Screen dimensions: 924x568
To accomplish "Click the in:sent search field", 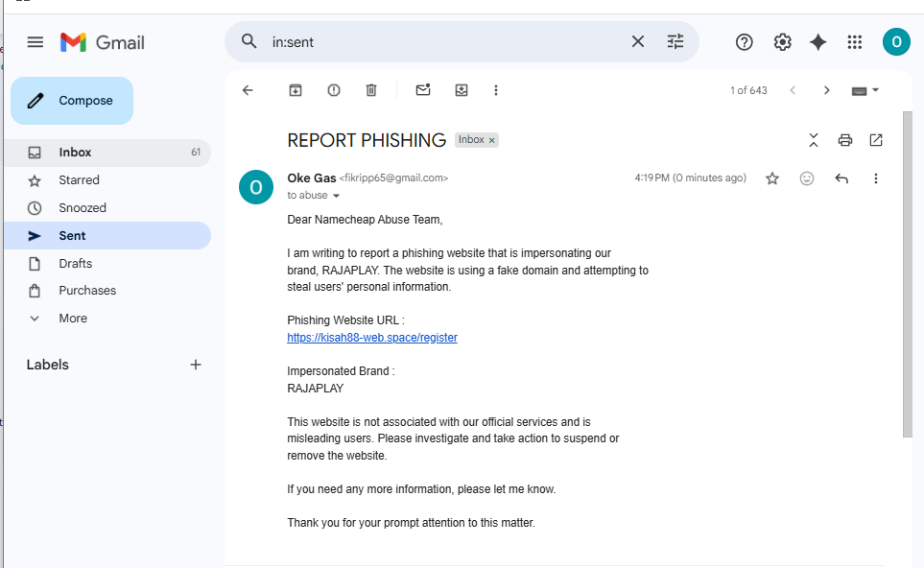I will (x=441, y=42).
